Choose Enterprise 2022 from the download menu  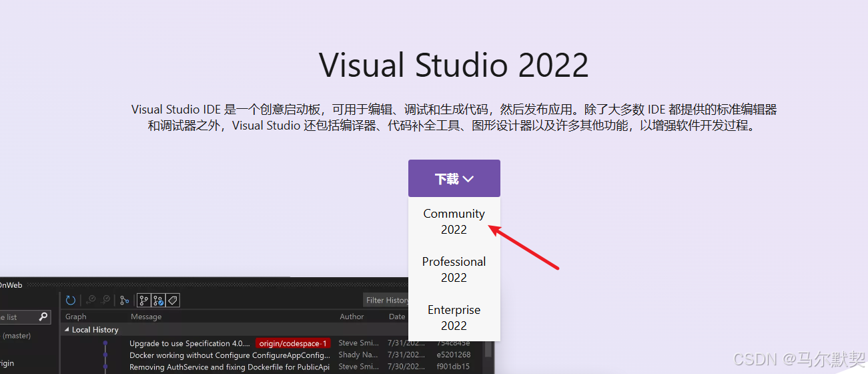pyautogui.click(x=454, y=318)
